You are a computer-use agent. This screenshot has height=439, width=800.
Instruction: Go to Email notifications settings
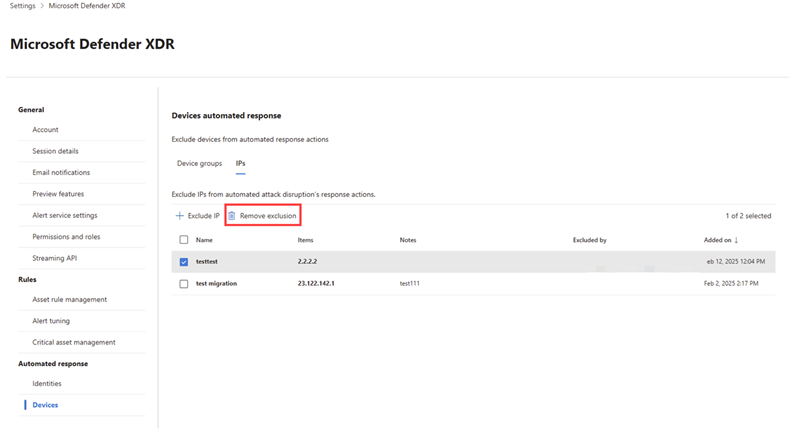tap(61, 173)
